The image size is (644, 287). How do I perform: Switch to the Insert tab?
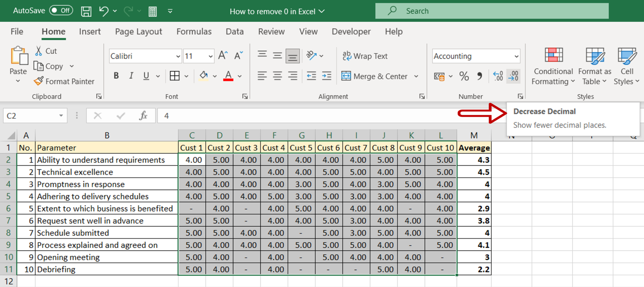(90, 31)
